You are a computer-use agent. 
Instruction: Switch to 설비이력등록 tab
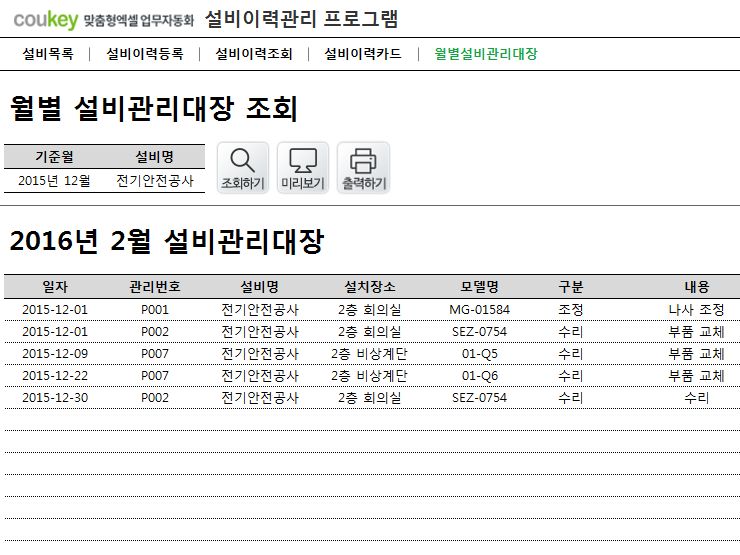click(145, 54)
